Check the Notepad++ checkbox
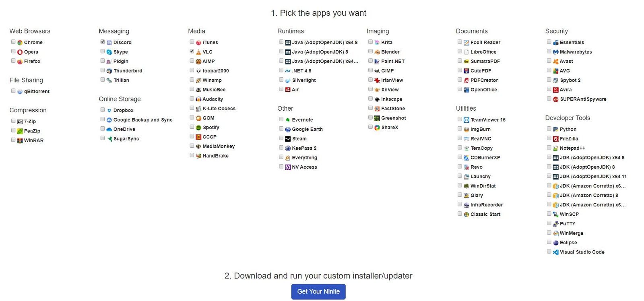 [549, 148]
